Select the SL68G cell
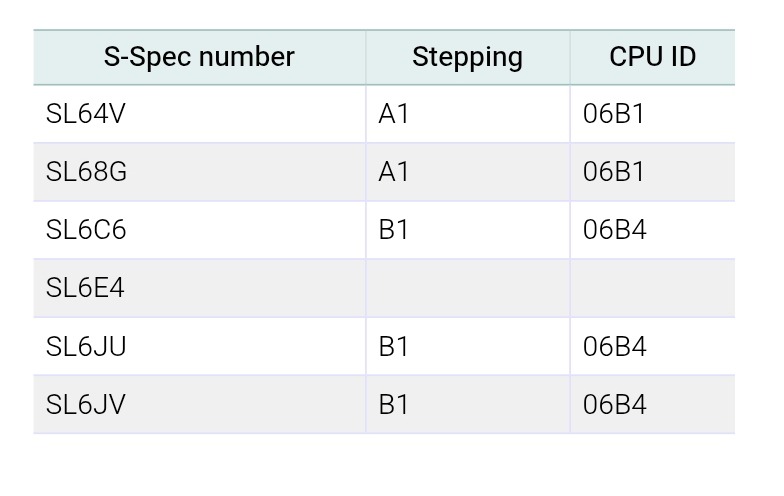Image resolution: width=784 pixels, height=496 pixels. coord(87,172)
